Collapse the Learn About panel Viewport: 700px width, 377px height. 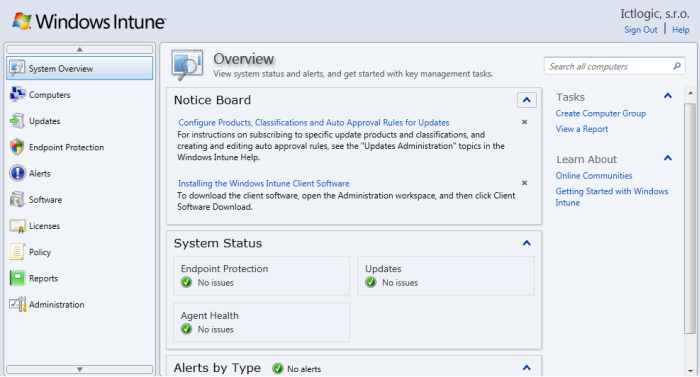pyautogui.click(x=668, y=158)
